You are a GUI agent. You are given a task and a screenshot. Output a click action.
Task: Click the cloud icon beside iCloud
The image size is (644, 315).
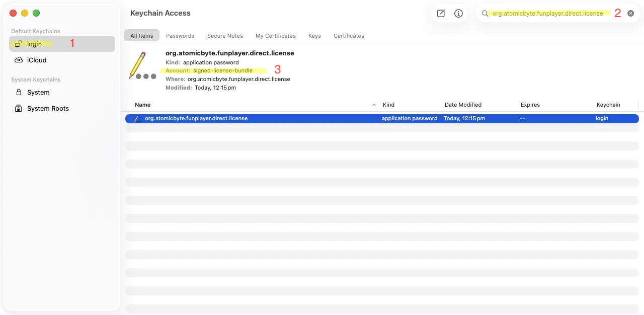[19, 60]
